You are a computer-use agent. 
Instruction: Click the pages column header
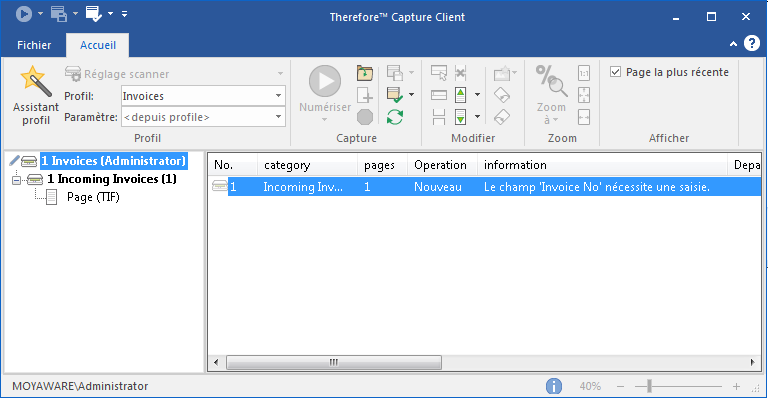(383, 165)
